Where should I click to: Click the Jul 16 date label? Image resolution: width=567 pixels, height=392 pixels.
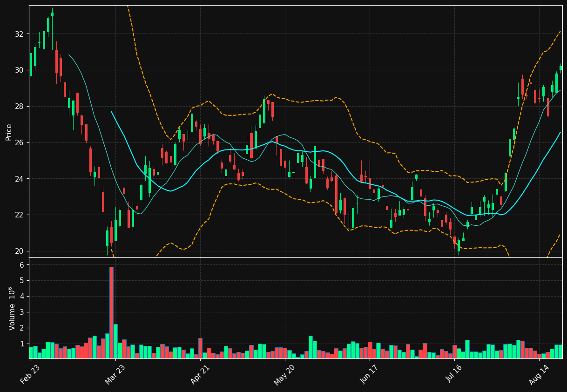(x=454, y=374)
